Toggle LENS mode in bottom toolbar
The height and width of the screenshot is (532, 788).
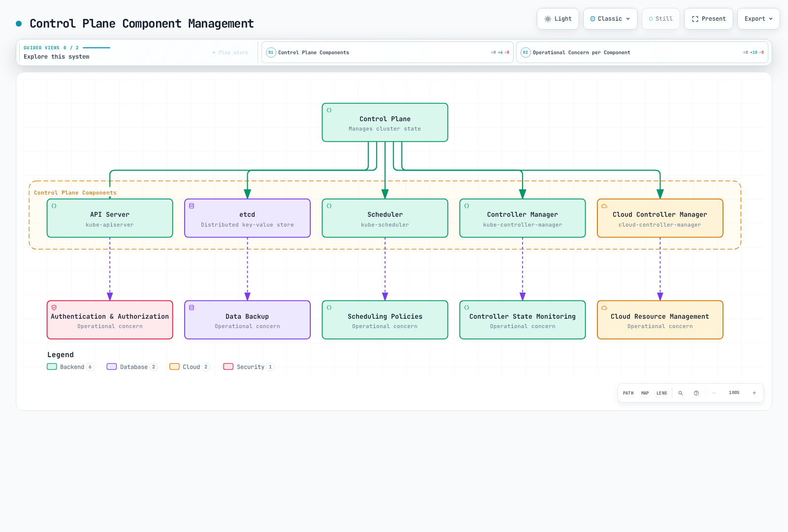click(662, 393)
